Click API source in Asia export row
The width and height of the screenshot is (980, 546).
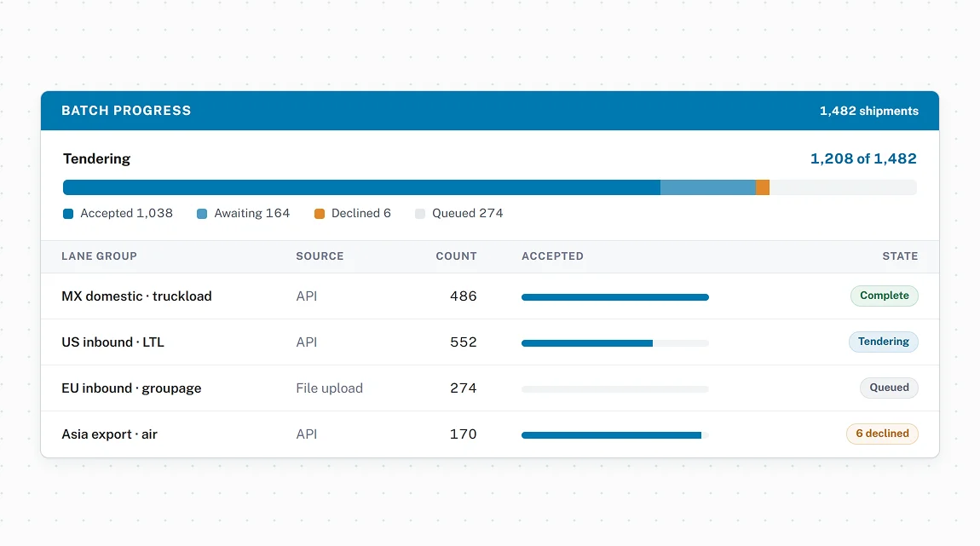(x=306, y=434)
